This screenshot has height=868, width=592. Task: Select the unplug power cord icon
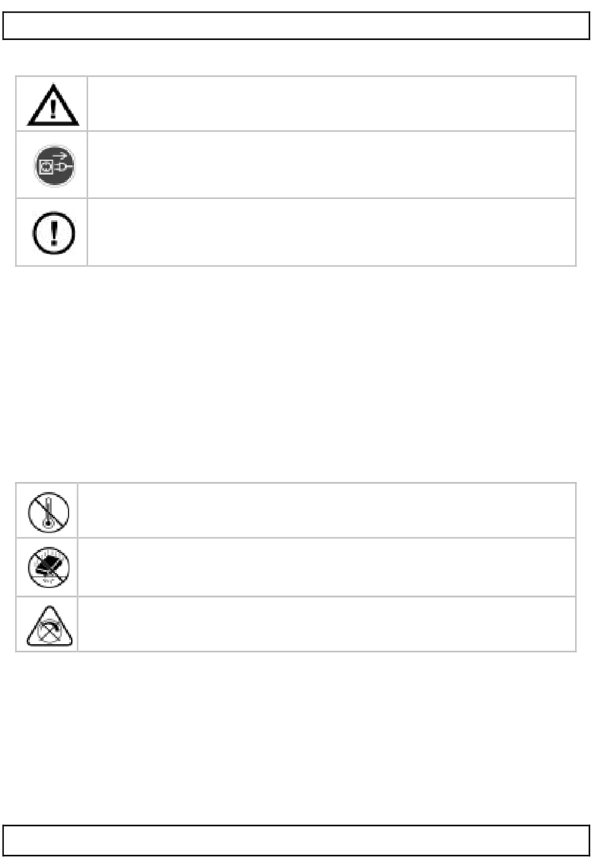(x=54, y=166)
